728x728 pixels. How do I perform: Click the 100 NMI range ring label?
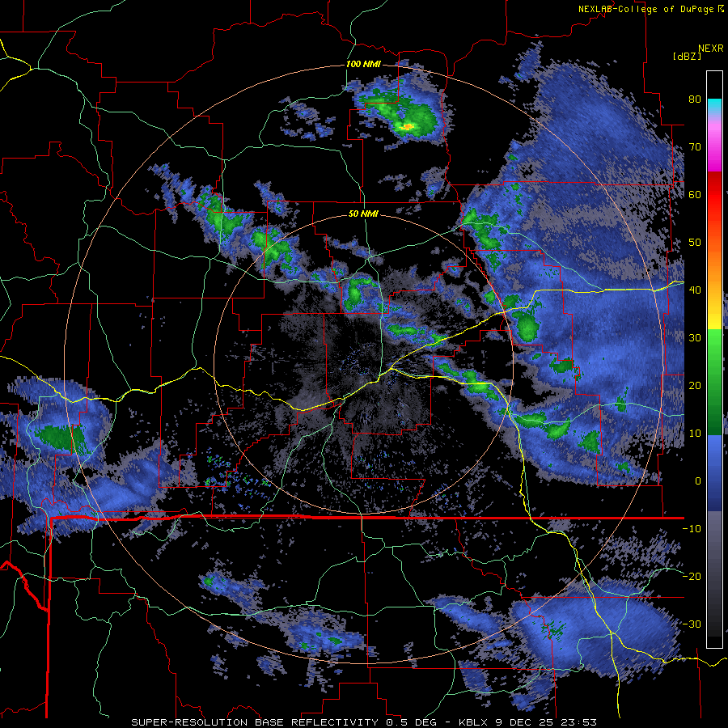[x=363, y=64]
